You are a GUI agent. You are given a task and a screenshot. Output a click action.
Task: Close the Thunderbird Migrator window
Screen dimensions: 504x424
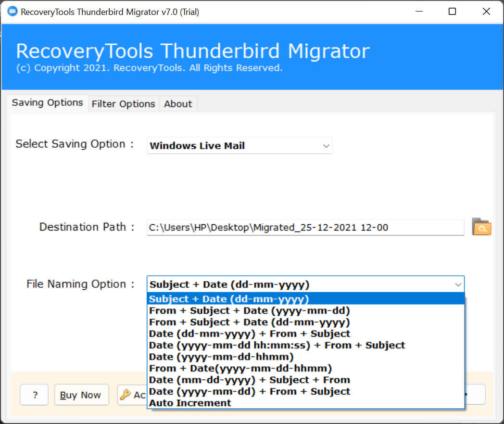486,12
